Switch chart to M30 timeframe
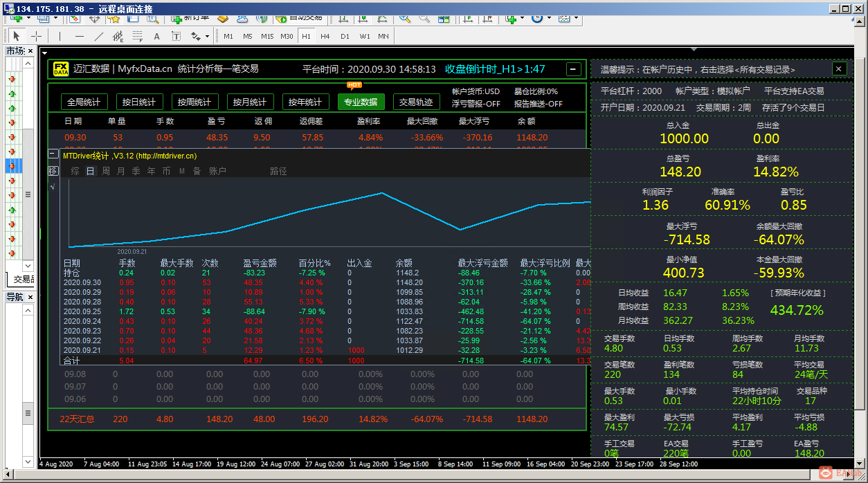 pos(287,36)
